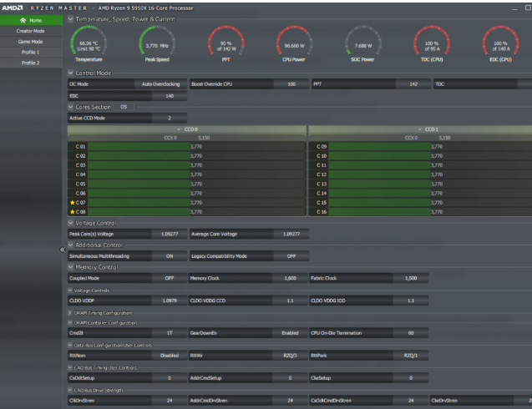Collapse the Cores Section
The image size is (532, 409).
coord(70,107)
